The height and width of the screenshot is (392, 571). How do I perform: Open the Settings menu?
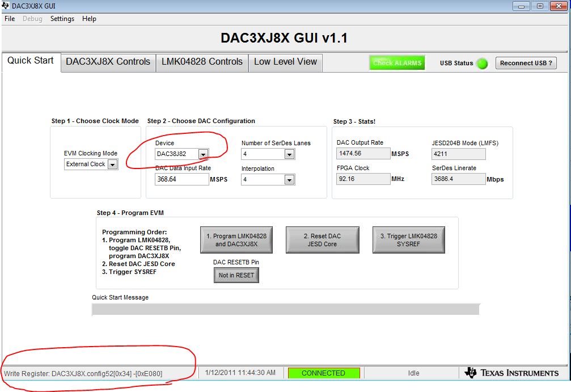pos(62,19)
